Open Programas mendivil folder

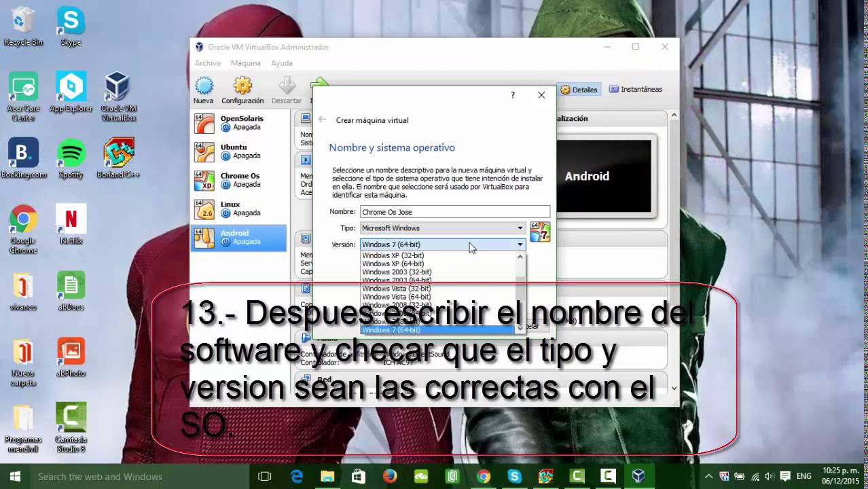click(x=23, y=429)
